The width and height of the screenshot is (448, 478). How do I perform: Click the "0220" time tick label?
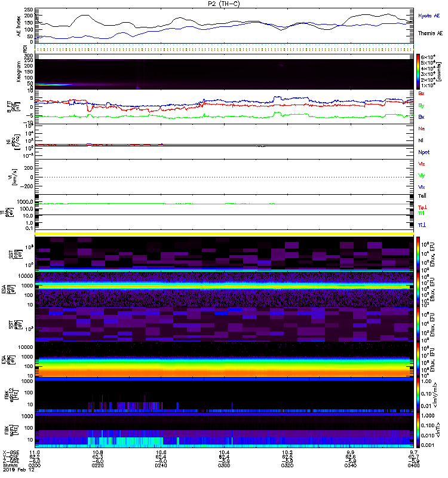[x=97, y=465]
